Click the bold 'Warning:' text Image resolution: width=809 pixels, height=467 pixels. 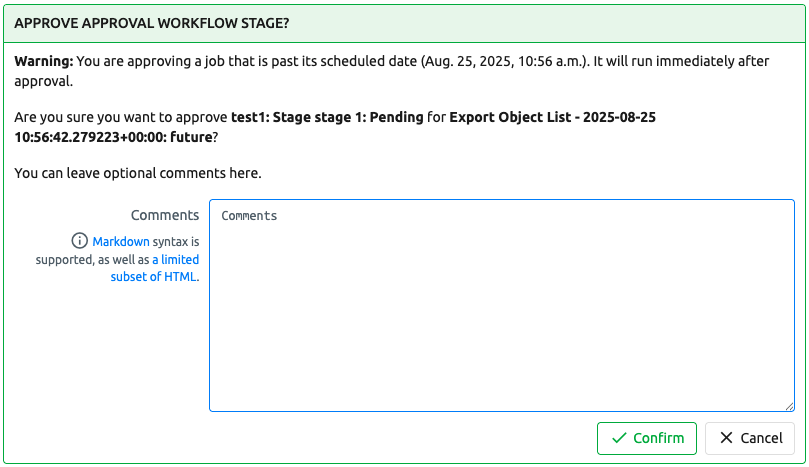(x=43, y=61)
